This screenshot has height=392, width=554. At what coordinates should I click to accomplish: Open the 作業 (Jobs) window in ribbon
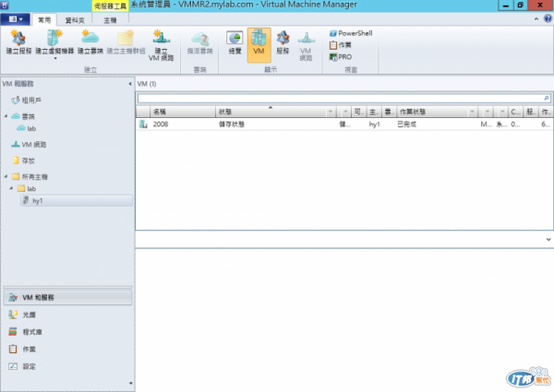click(x=340, y=45)
